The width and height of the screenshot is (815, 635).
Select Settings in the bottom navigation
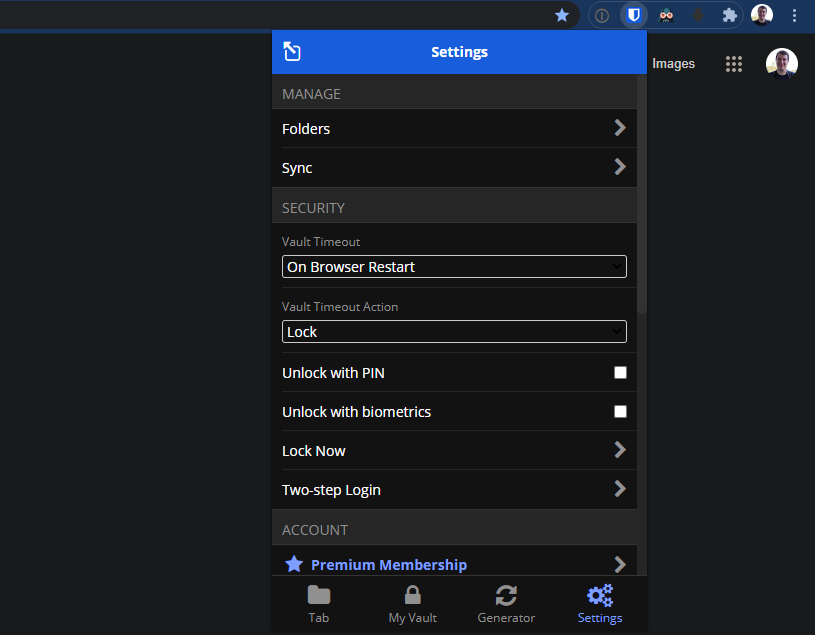click(x=599, y=604)
